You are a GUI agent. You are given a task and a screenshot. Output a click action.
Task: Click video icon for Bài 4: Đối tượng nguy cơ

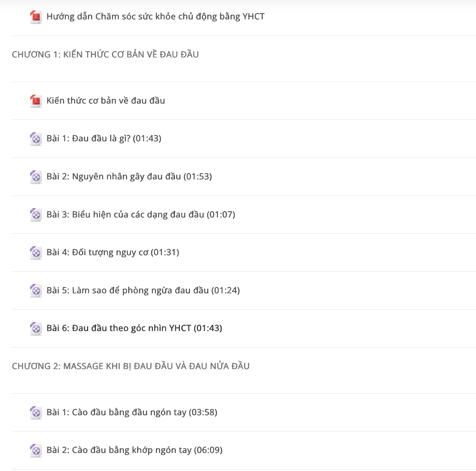tap(36, 253)
